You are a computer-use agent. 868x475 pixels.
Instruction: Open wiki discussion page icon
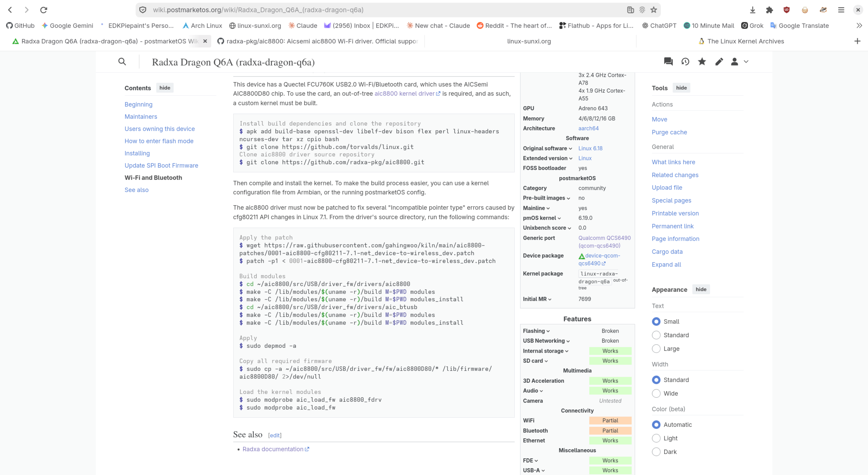(x=668, y=62)
